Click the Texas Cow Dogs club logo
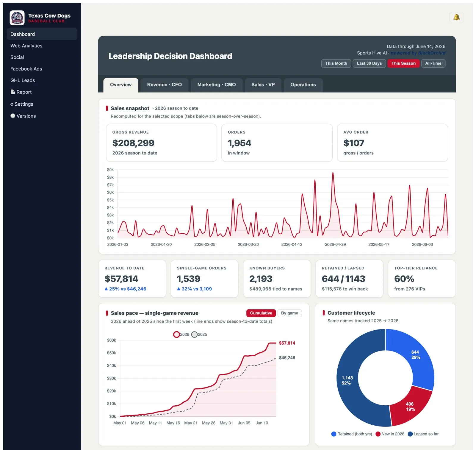The image size is (476, 450). (17, 18)
